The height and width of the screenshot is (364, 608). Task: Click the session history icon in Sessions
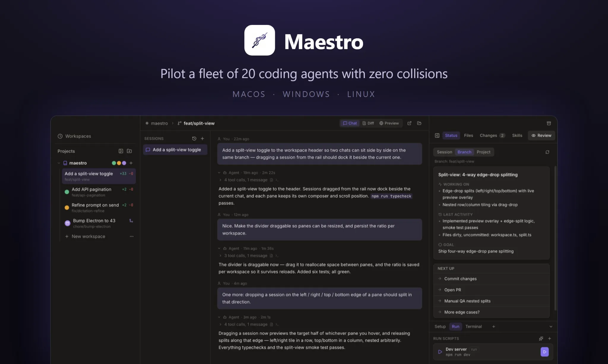click(x=194, y=138)
